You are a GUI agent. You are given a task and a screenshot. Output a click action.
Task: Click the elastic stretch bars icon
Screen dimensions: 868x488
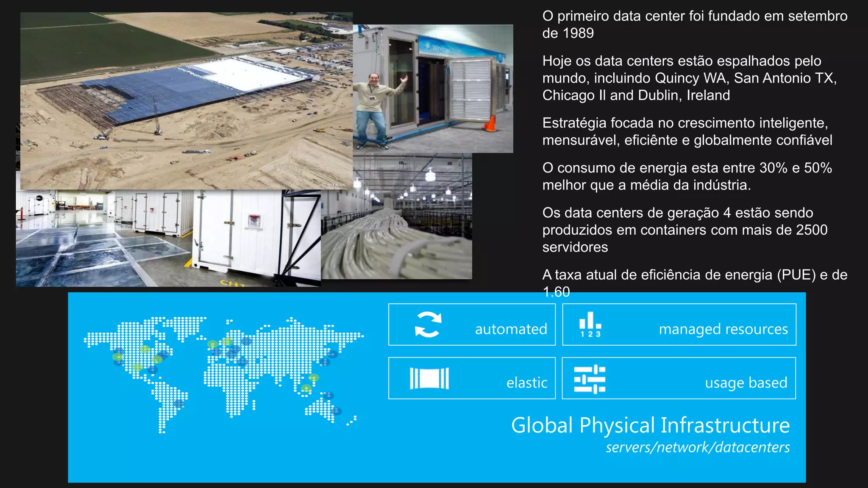click(429, 378)
